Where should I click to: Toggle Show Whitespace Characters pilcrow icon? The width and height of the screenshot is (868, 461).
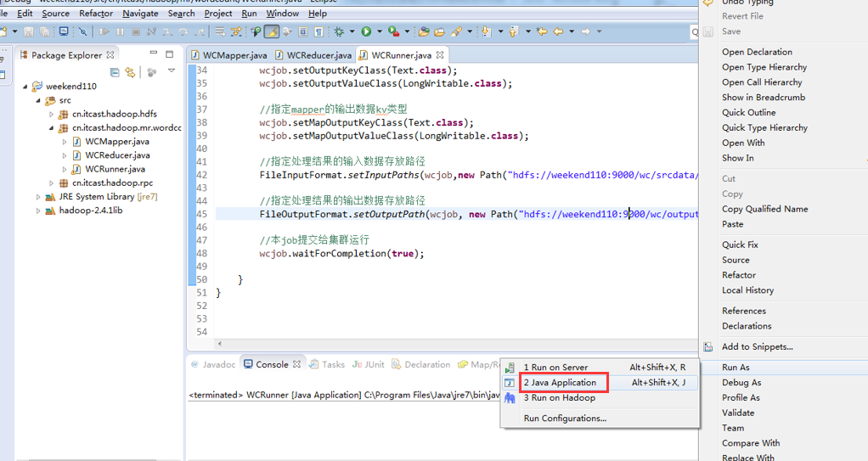(318, 32)
